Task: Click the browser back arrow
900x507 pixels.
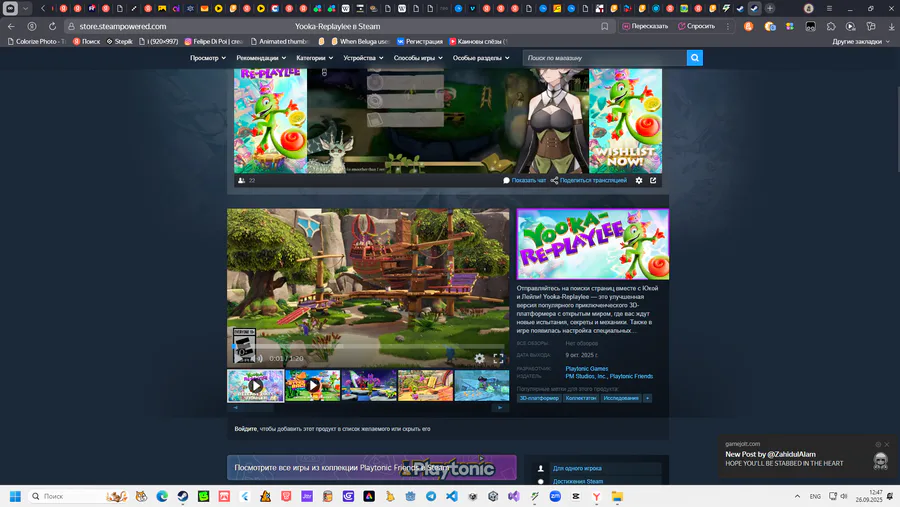Action: point(11,26)
